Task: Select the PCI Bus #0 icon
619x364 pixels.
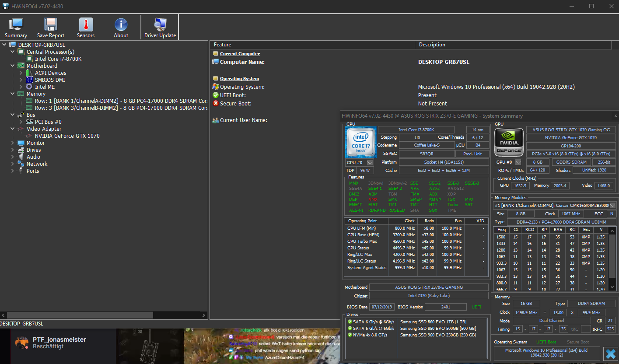Action: click(29, 122)
